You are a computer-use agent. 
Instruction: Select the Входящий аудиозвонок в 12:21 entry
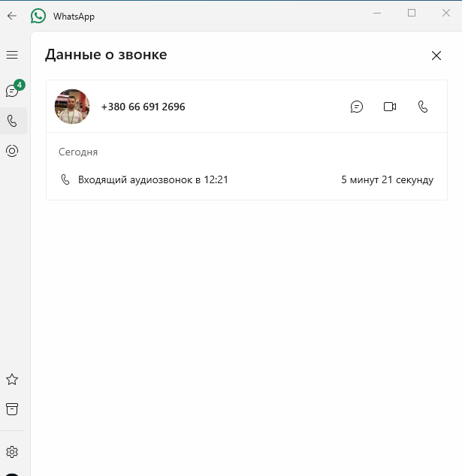(246, 179)
